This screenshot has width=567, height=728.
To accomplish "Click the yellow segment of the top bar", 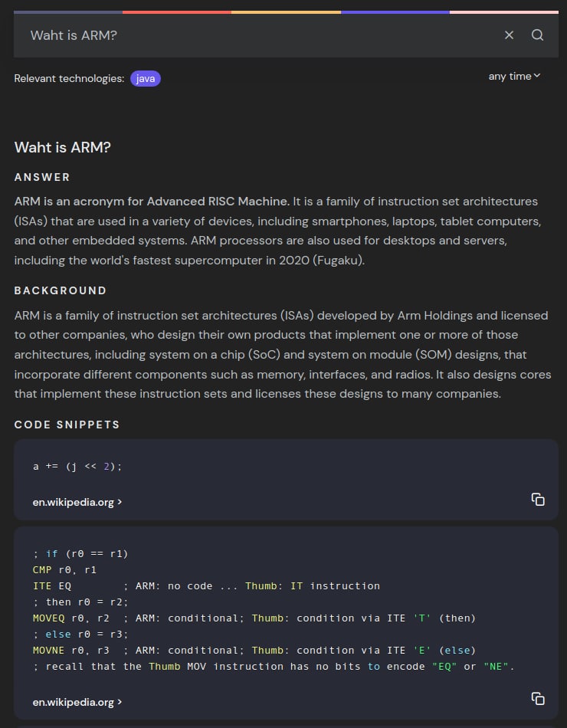I will (x=286, y=12).
